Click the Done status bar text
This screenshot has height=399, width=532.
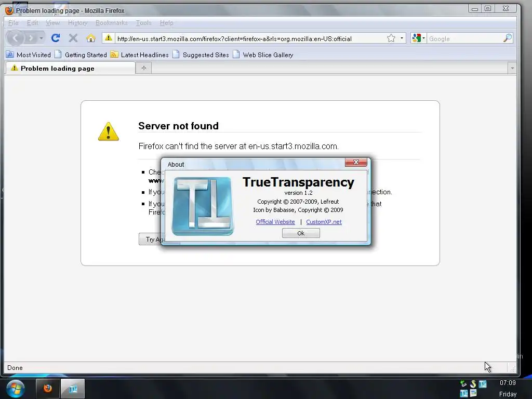pos(15,368)
